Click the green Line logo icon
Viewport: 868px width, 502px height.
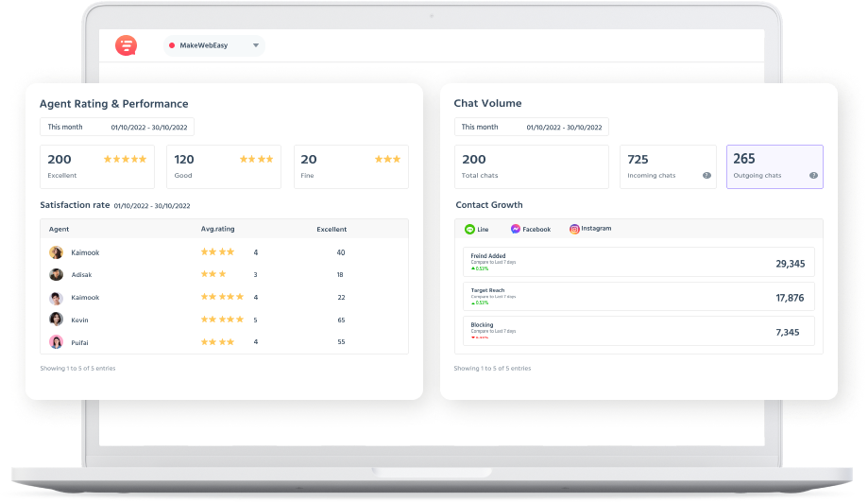pos(469,229)
